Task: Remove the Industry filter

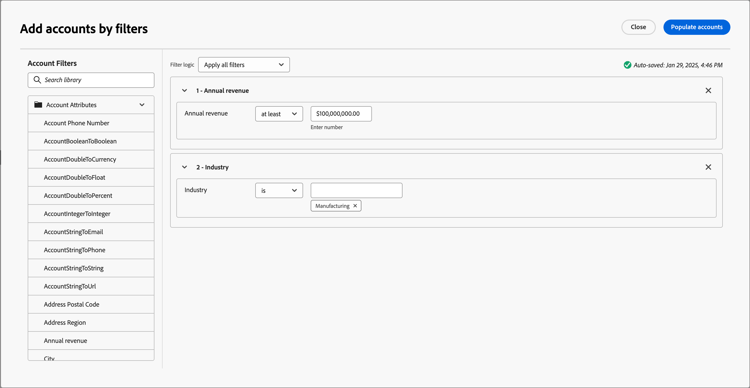Action: click(x=708, y=167)
